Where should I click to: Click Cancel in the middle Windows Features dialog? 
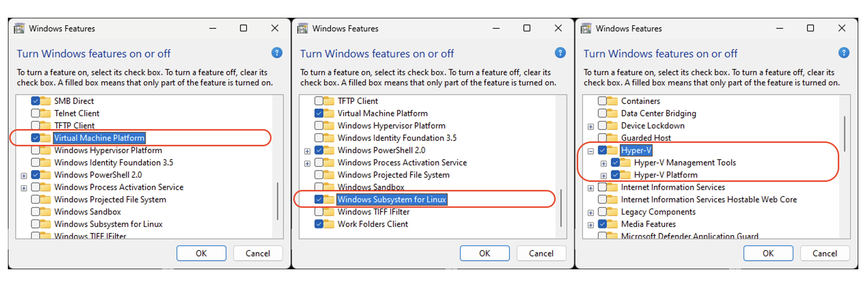coord(541,253)
